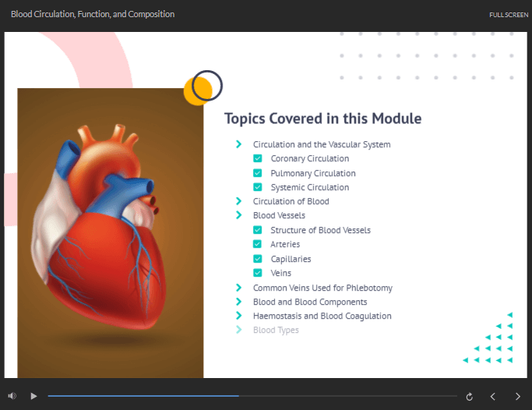The image size is (532, 410).
Task: Toggle the Pulmonary Circulation checkbox
Action: coord(257,173)
